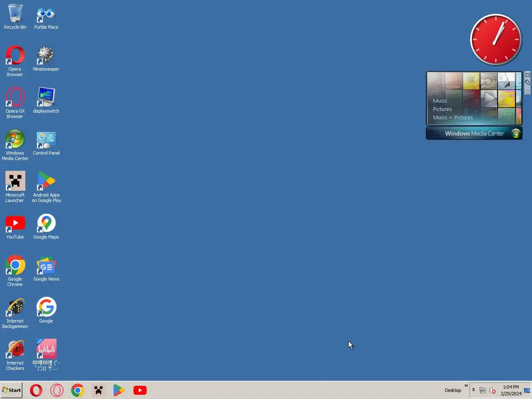The height and width of the screenshot is (399, 532).
Task: Launch Opera GX from the taskbar
Action: [x=57, y=390]
